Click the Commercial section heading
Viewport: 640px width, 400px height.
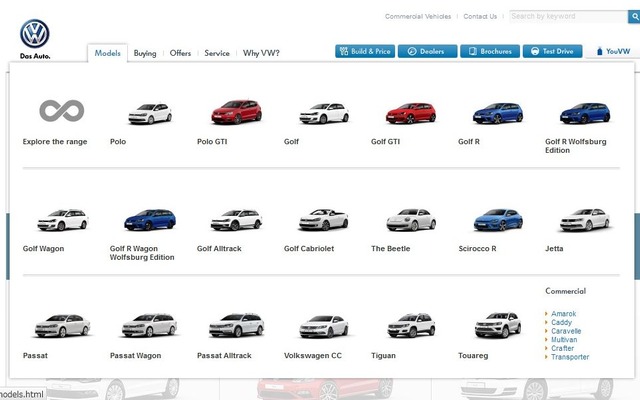[565, 291]
